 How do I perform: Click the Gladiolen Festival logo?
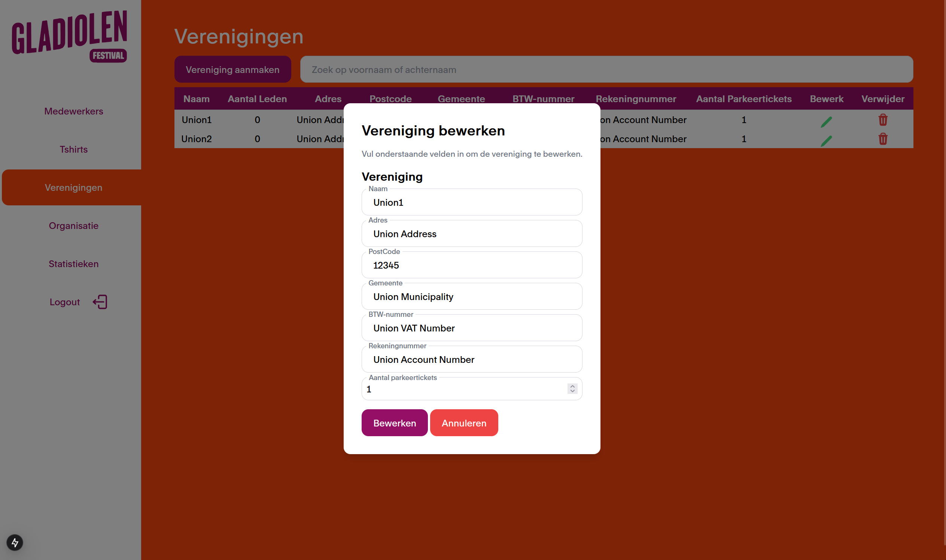click(70, 36)
